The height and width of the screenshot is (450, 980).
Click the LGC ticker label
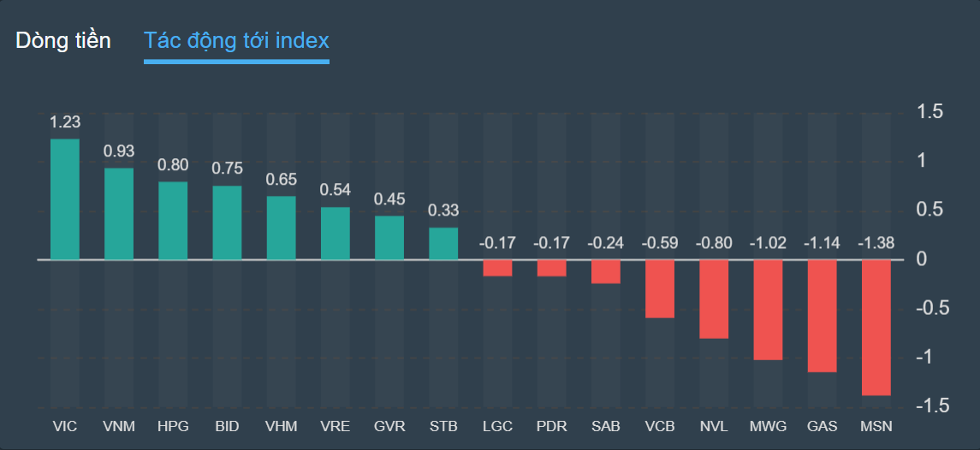point(497,425)
